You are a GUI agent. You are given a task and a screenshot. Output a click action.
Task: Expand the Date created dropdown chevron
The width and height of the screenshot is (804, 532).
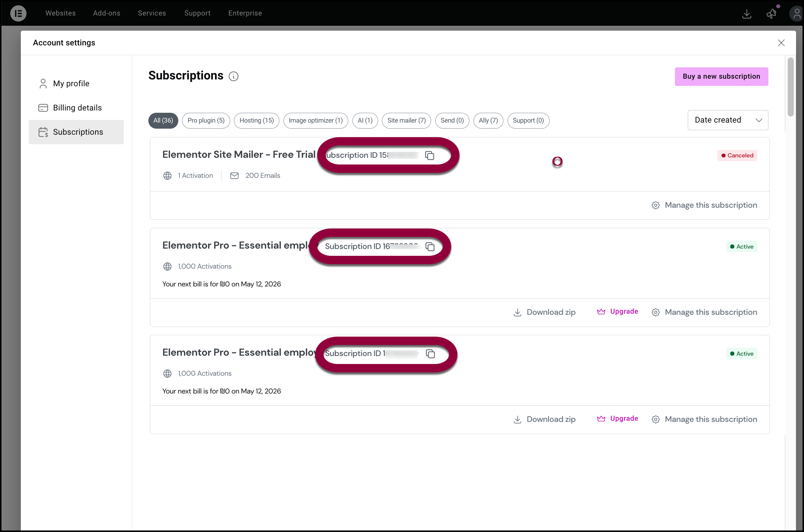click(x=759, y=120)
